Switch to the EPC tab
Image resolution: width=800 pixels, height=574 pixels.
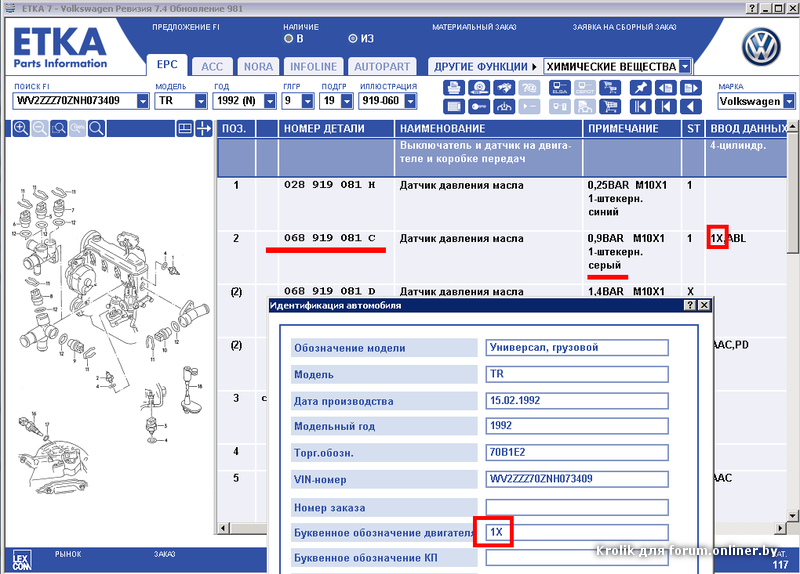(167, 65)
